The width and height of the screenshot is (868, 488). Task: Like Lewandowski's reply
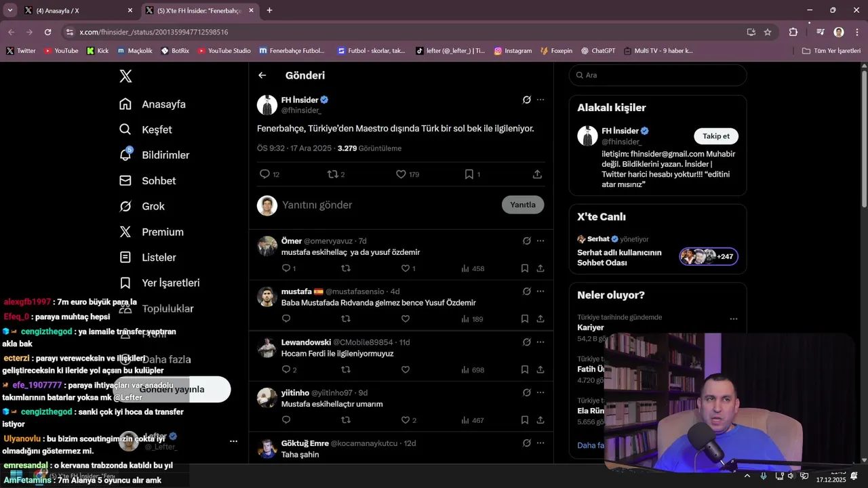[x=406, y=369]
